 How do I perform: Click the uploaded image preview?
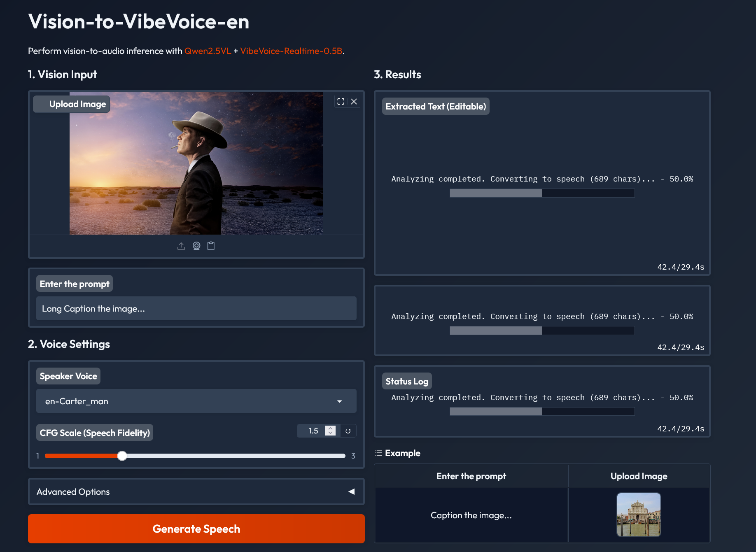coord(196,163)
